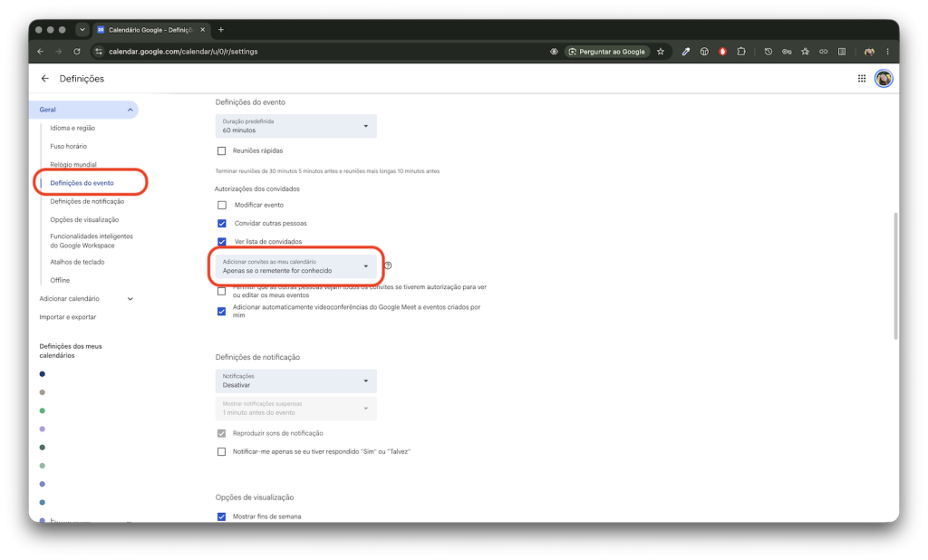Open the Offline settings entry
Viewport: 928px width, 560px height.
pyautogui.click(x=60, y=280)
